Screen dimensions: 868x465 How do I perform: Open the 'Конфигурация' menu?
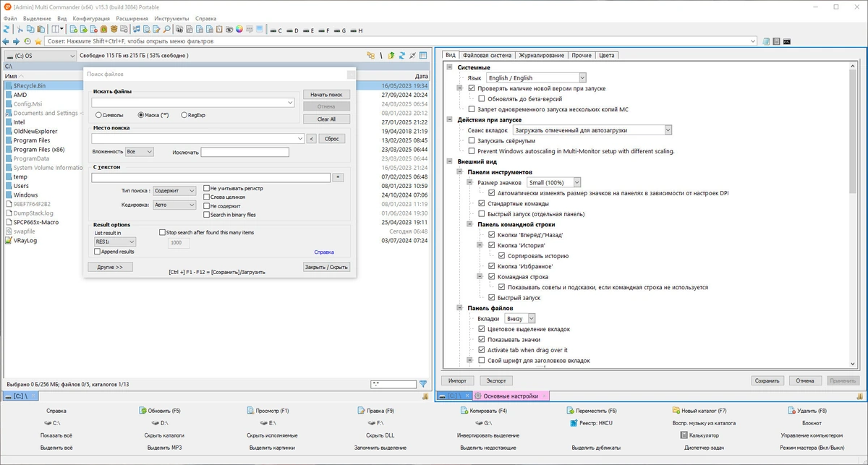click(x=91, y=18)
